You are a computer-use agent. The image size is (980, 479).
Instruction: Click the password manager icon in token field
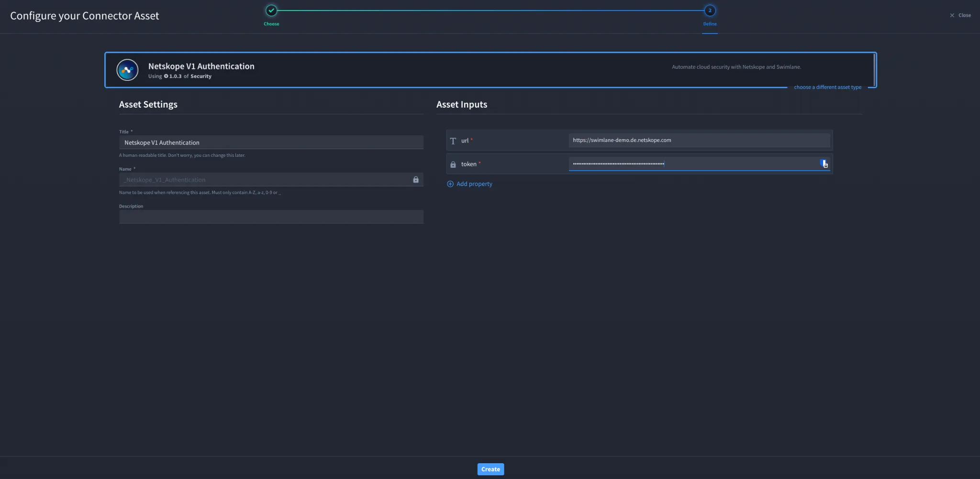click(824, 163)
